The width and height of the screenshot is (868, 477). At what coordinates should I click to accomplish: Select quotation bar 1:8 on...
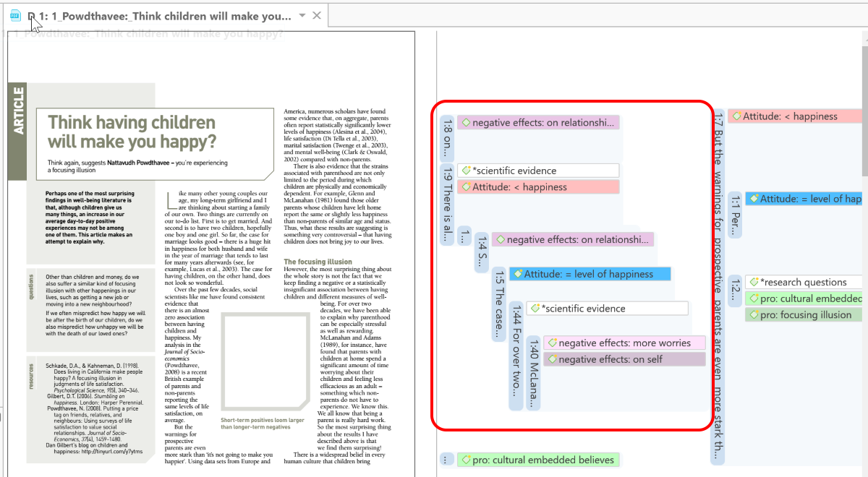[x=446, y=137]
